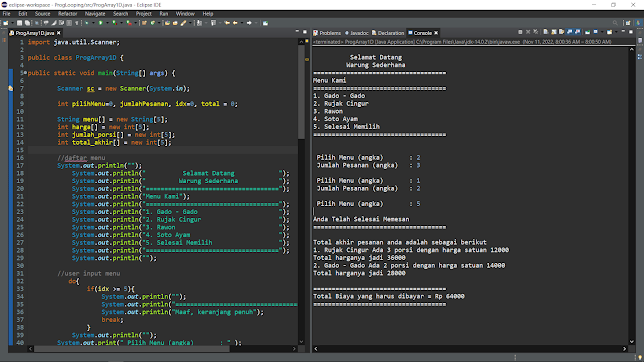Click the console scroll down arrow

632,341
